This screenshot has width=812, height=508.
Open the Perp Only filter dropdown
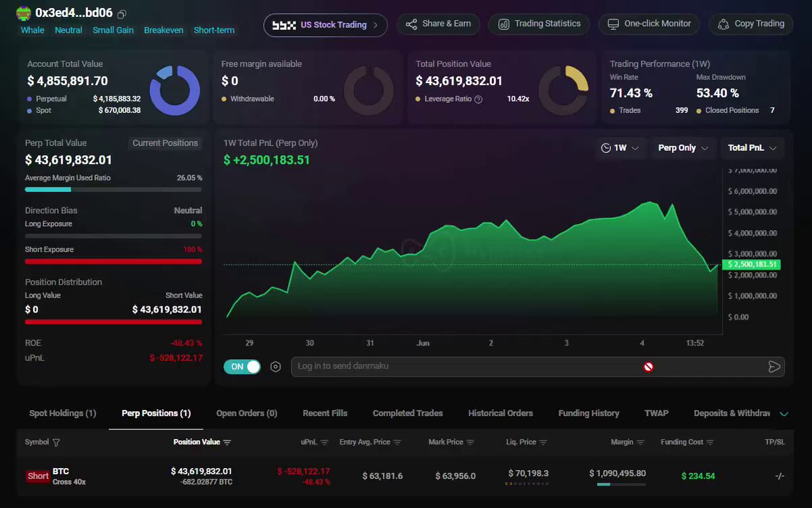(x=683, y=147)
